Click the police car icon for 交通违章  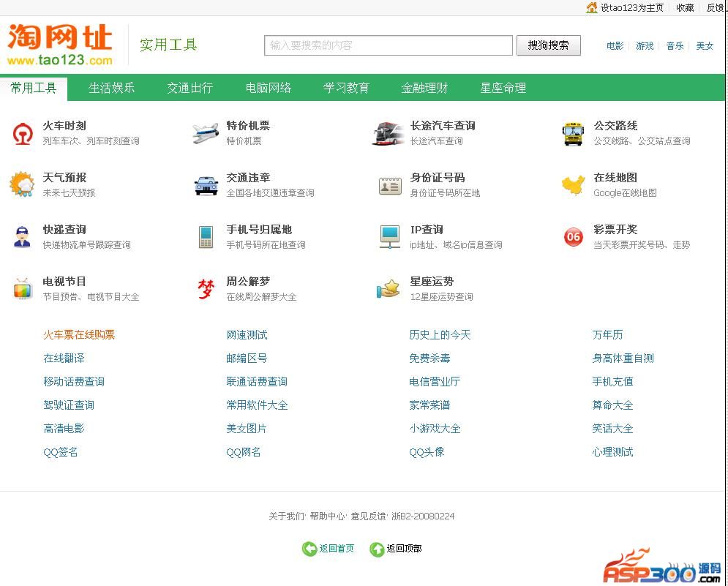(x=206, y=185)
